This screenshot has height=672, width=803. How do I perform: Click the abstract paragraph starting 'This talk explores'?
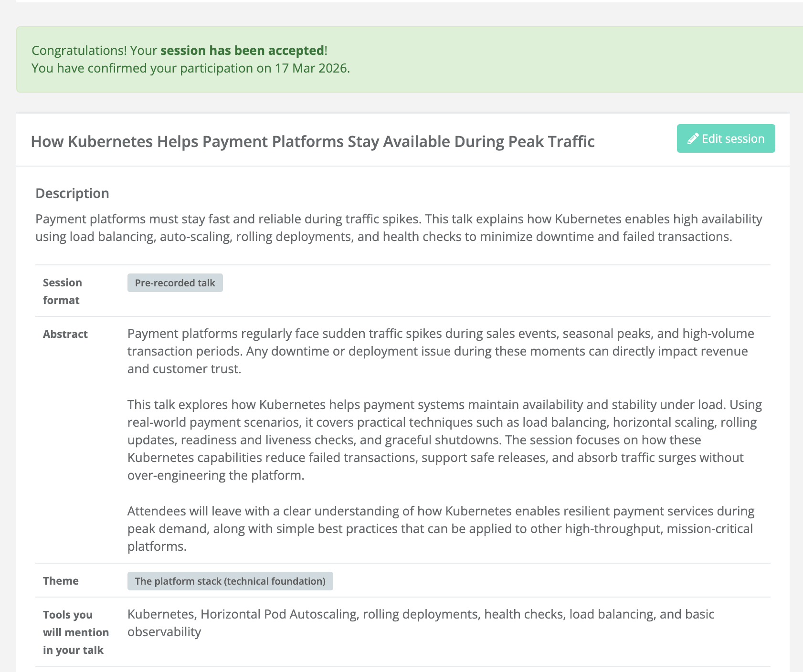[444, 440]
